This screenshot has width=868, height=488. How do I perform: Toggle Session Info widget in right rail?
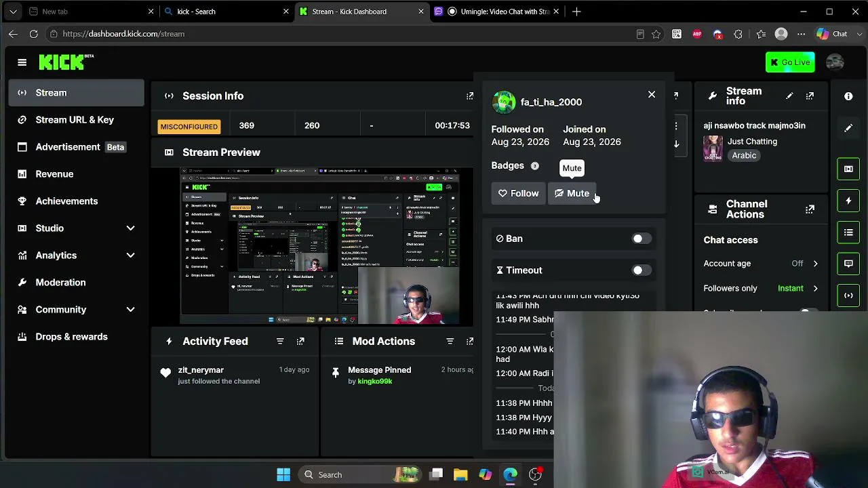[848, 296]
